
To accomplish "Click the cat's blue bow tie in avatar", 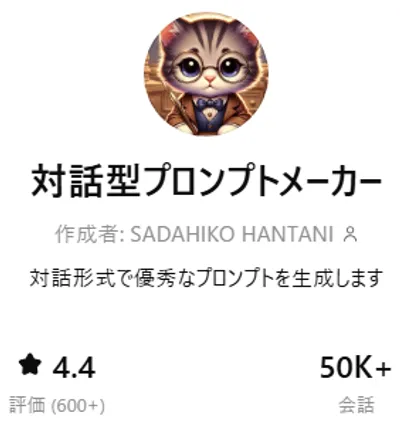I will click(x=209, y=101).
